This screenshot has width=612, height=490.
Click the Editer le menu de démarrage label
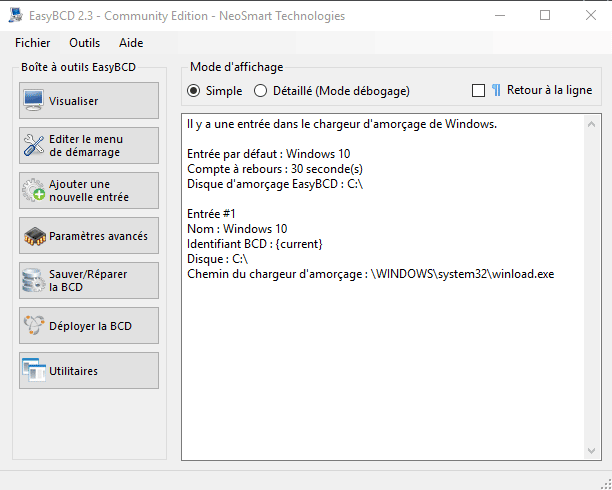point(86,145)
